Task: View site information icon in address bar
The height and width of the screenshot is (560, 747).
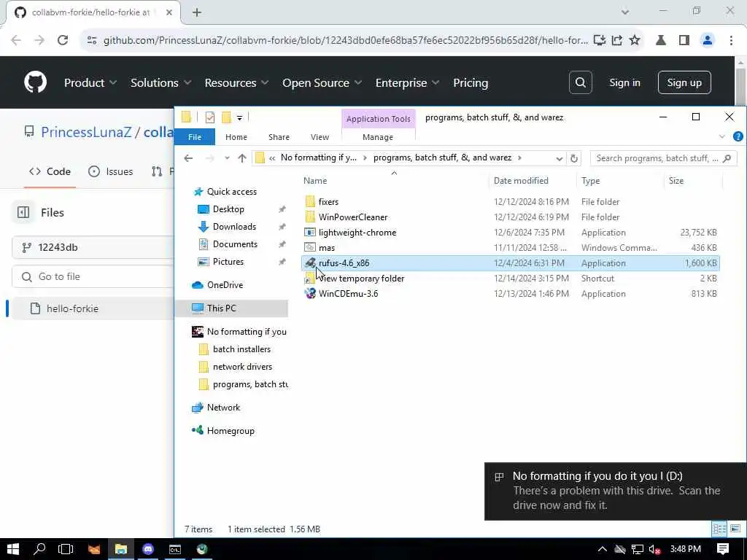Action: [92, 40]
